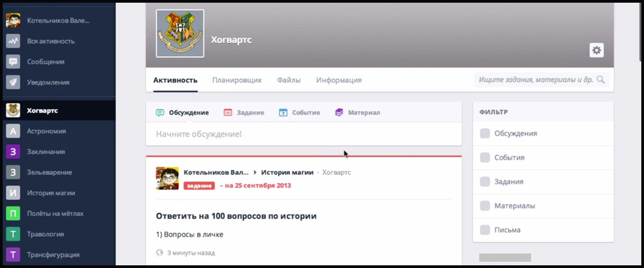Toggle the События filter checkbox

[x=485, y=158]
